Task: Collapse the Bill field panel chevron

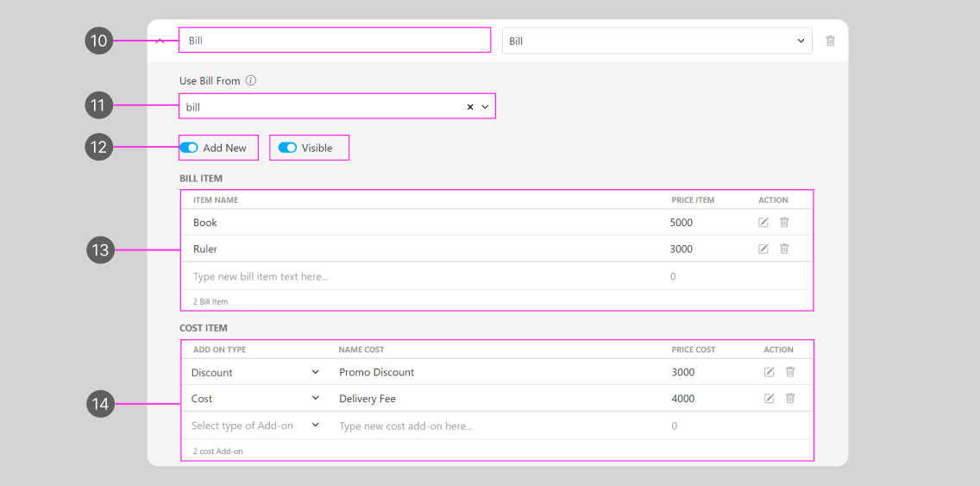Action: [160, 41]
